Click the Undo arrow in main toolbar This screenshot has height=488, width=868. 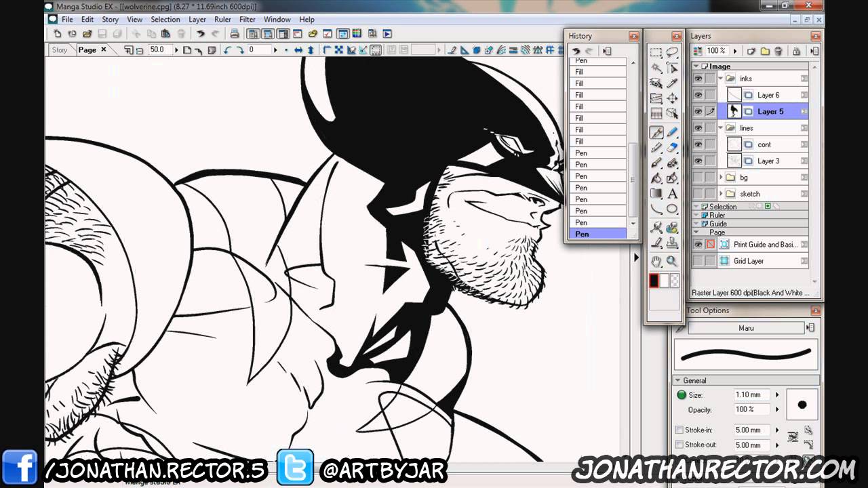[201, 34]
